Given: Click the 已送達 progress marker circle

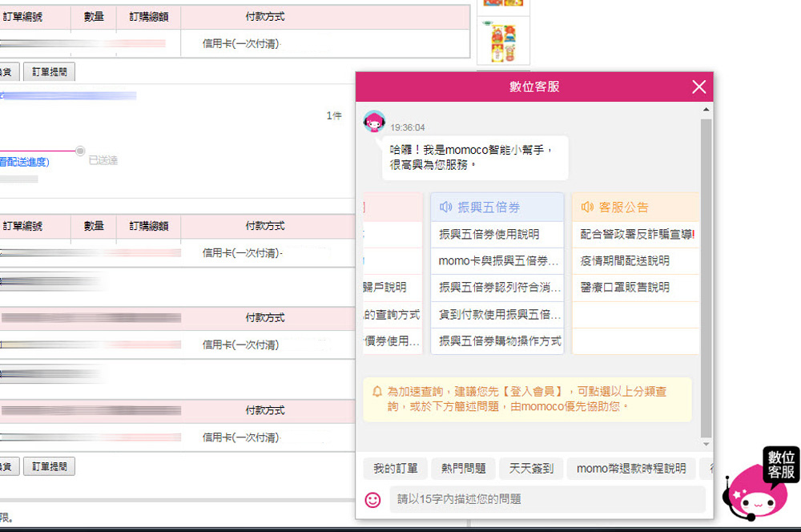Looking at the screenshot, I should click(x=80, y=151).
